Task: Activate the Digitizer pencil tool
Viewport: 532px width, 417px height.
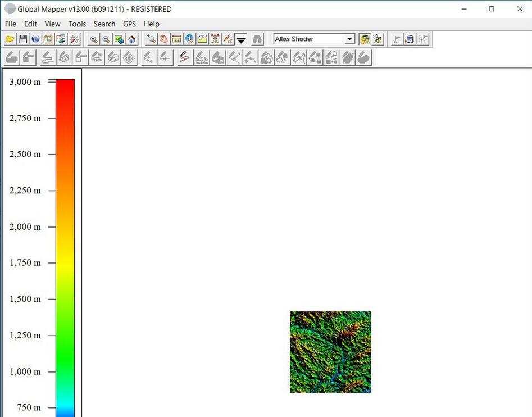Action: [228, 39]
